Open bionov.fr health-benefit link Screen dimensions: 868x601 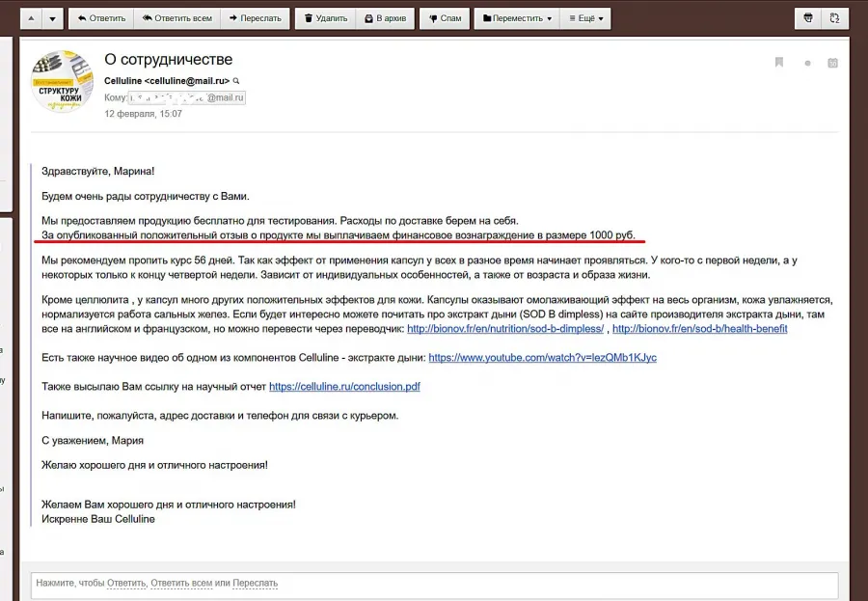point(700,328)
